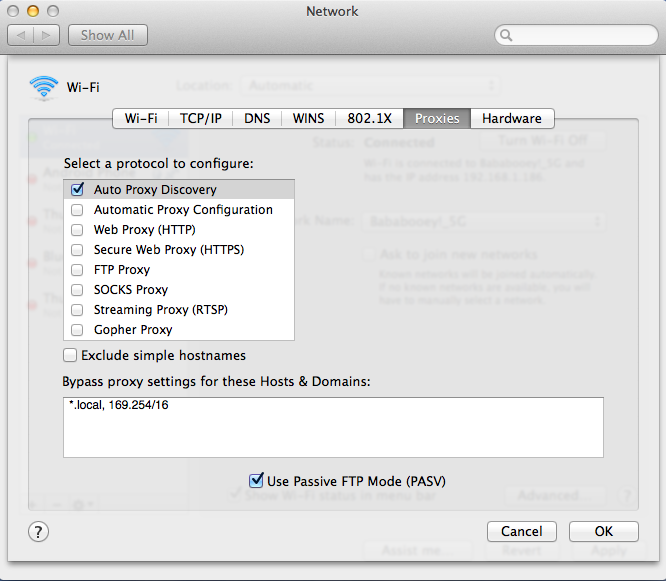Click the Wi-Fi signal icon
This screenshot has width=666, height=581.
coord(44,87)
